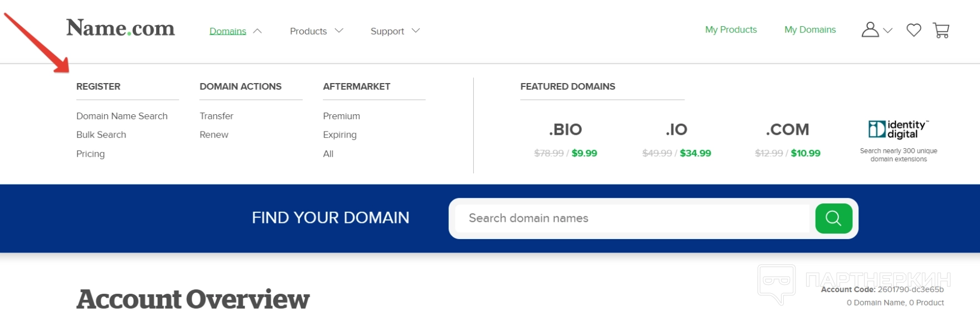The width and height of the screenshot is (980, 335).
Task: Click the Identity Digital logo
Action: point(898,129)
